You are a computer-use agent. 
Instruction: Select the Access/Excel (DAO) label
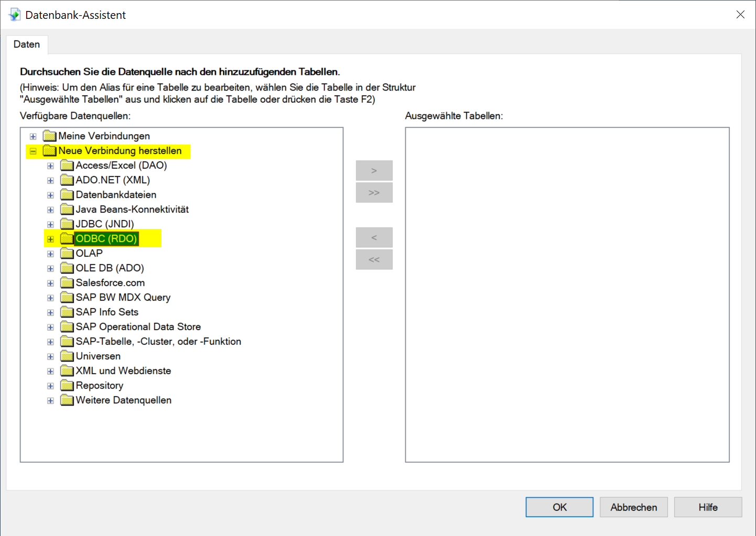(x=121, y=166)
